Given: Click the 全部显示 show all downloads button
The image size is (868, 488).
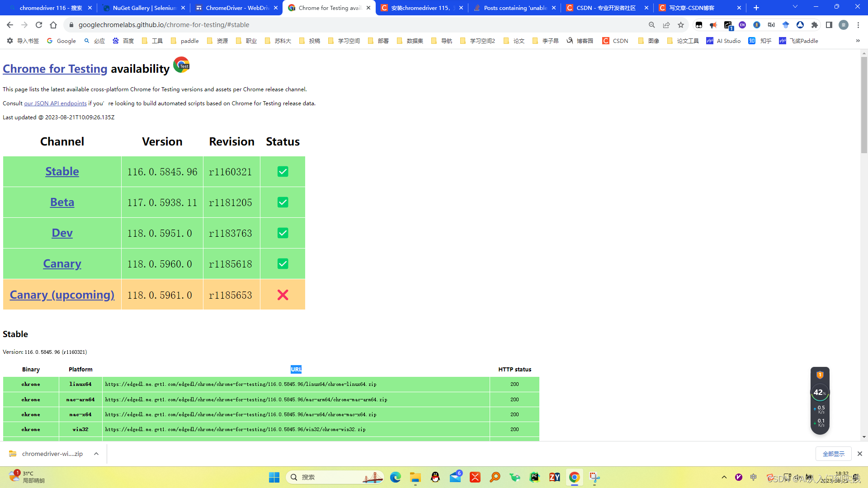Looking at the screenshot, I should click(833, 454).
